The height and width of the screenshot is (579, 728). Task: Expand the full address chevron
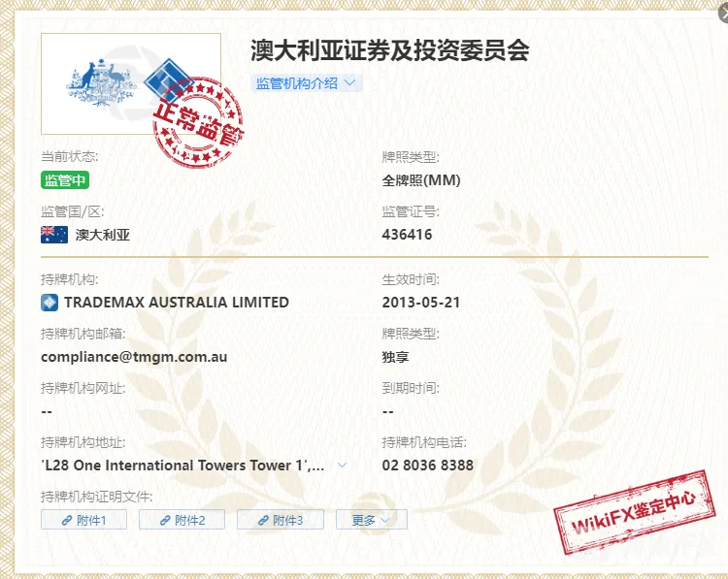click(343, 465)
